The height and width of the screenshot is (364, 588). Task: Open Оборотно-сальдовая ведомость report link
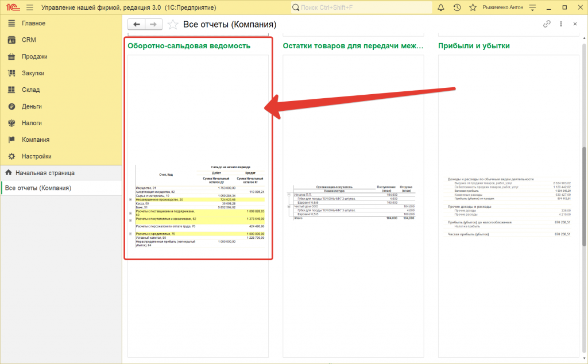[189, 46]
